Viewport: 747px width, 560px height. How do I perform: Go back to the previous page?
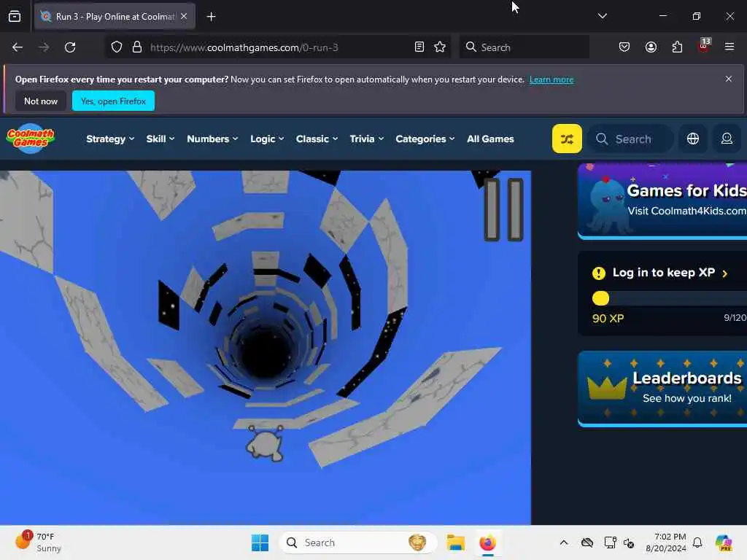coord(18,47)
